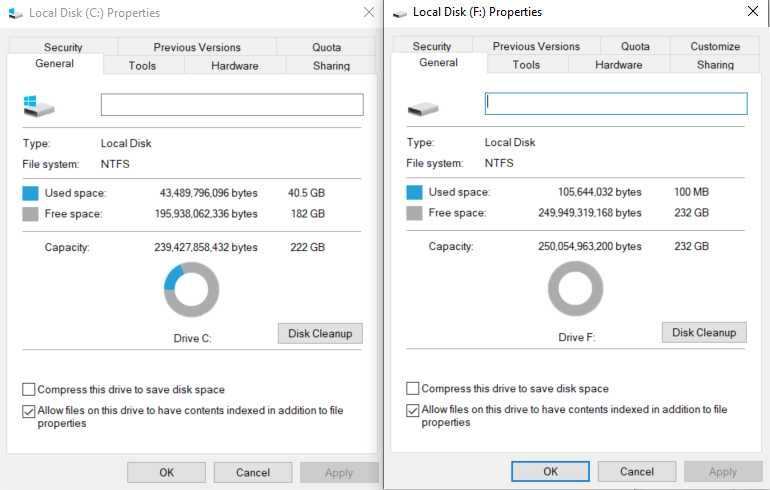Open the Tools tab in C: properties
This screenshot has height=490, width=770.
coord(142,66)
